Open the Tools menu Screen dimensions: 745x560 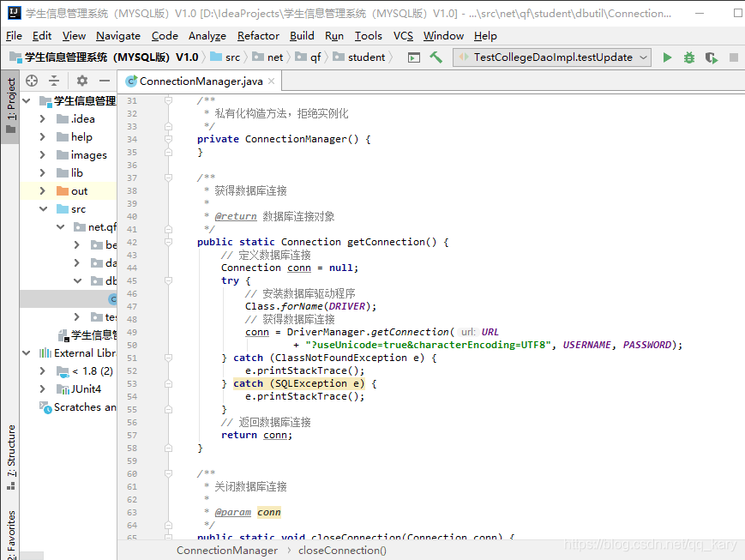click(369, 36)
